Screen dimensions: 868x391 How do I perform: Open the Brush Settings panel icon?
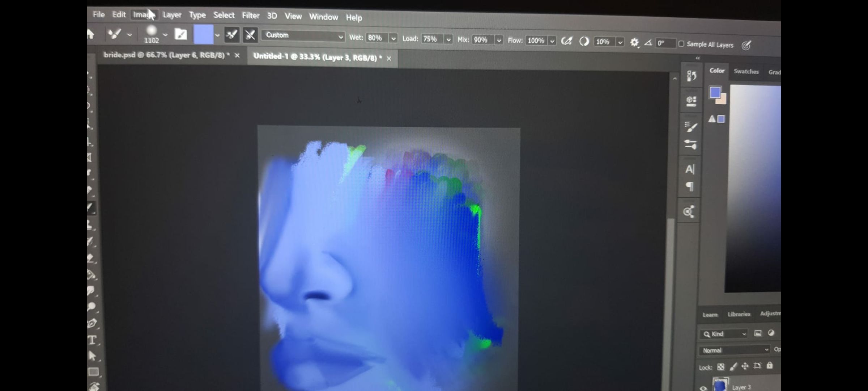pos(690,126)
